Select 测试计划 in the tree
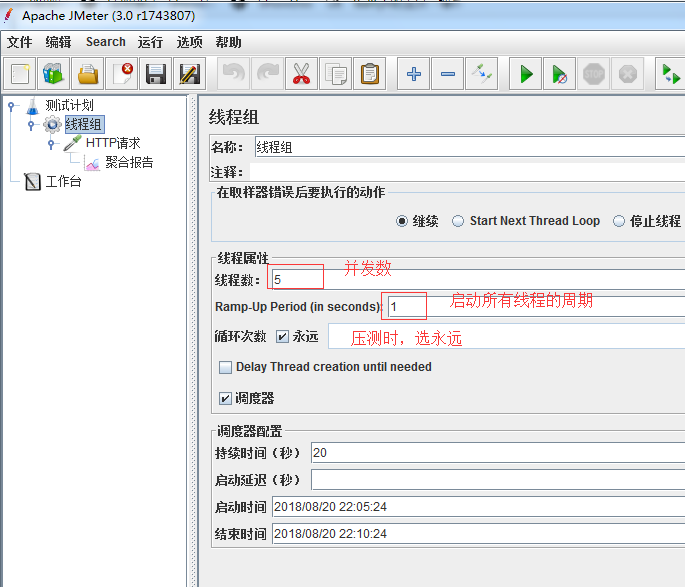This screenshot has width=685, height=587. [69, 105]
